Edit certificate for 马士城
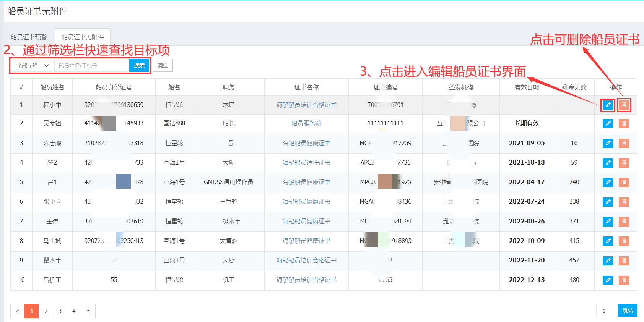 pos(608,241)
